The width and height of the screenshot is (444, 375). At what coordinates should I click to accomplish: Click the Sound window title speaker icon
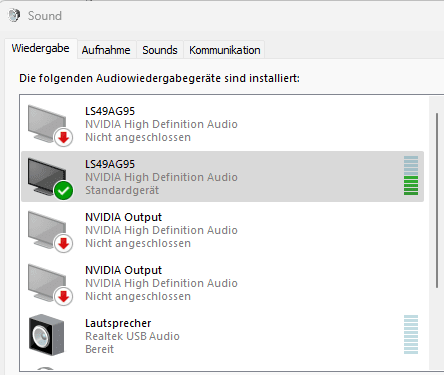(x=14, y=15)
